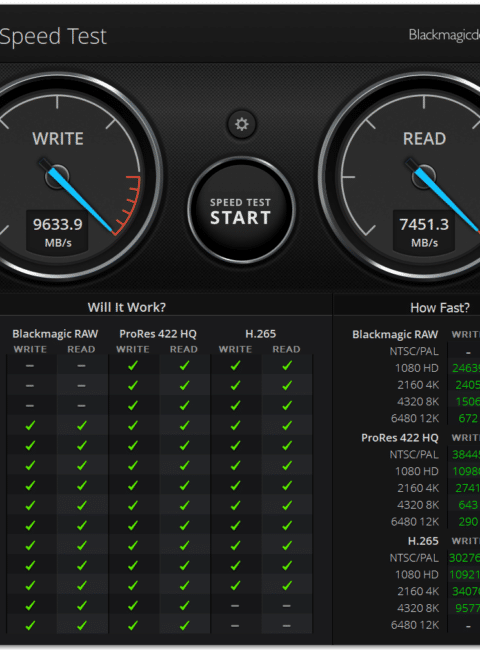Select 2160 4K row under How Fast ProRes 422 HQ

click(418, 488)
